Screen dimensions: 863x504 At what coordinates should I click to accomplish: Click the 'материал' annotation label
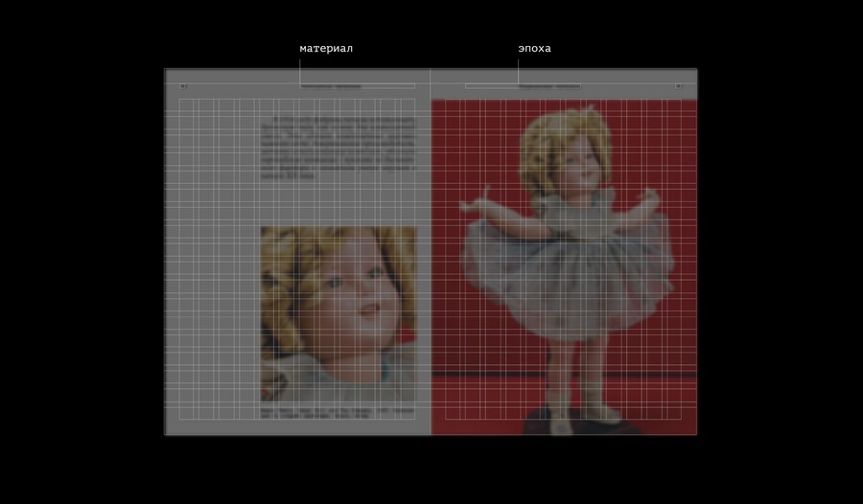[x=326, y=49]
